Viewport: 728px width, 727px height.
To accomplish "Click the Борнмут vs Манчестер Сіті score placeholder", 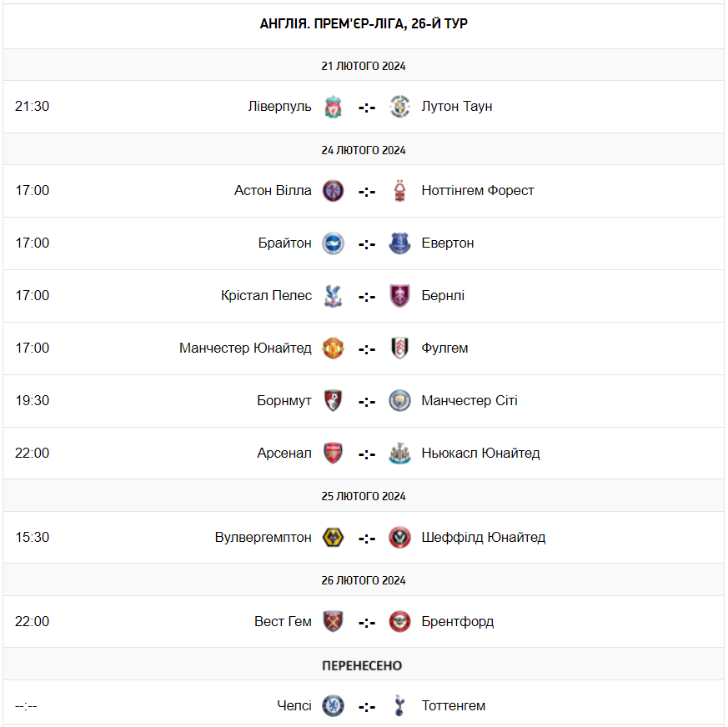I will click(x=367, y=402).
